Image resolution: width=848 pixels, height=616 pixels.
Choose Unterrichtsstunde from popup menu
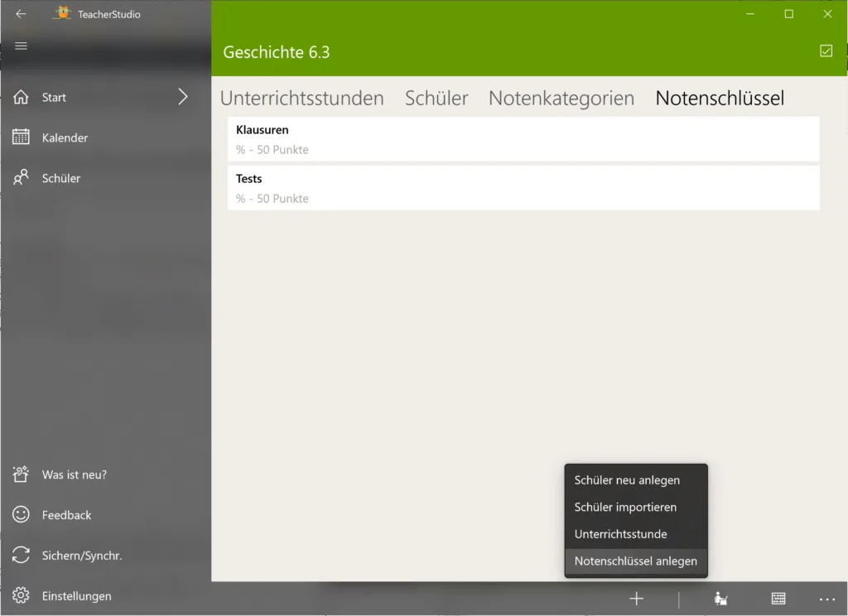click(636, 534)
